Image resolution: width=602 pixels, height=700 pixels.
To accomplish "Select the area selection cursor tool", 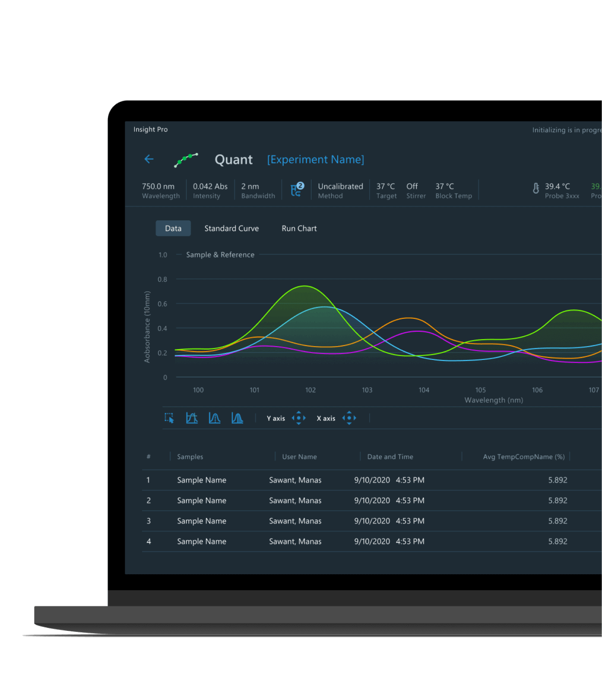I will point(169,418).
